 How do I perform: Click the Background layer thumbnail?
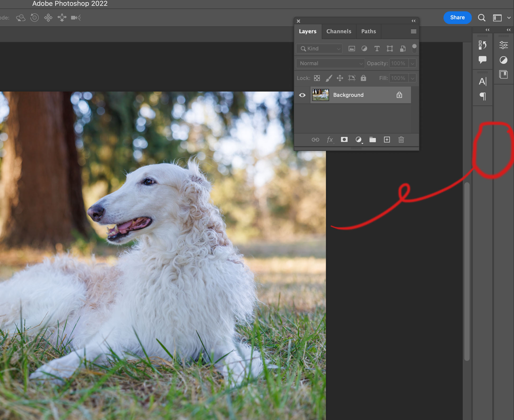pos(320,95)
